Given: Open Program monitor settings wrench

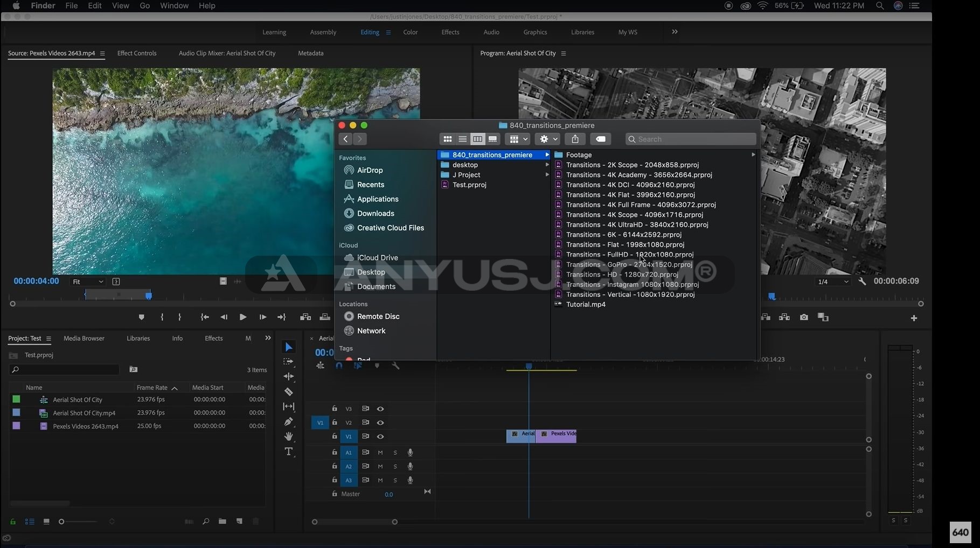Looking at the screenshot, I should [862, 281].
